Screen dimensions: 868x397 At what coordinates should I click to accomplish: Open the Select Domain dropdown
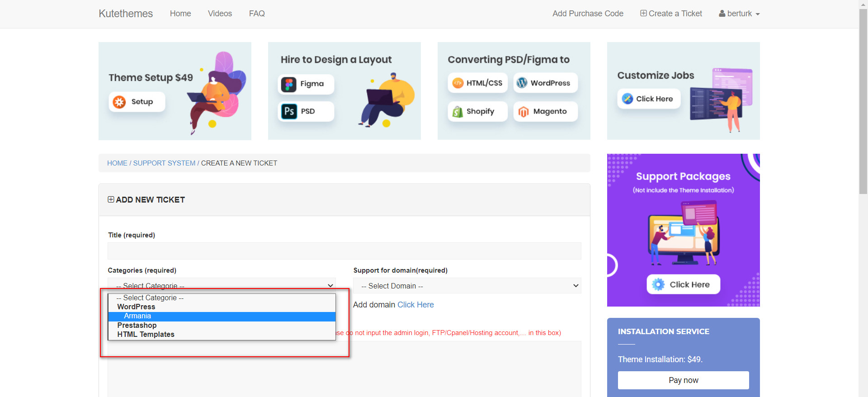coord(467,286)
